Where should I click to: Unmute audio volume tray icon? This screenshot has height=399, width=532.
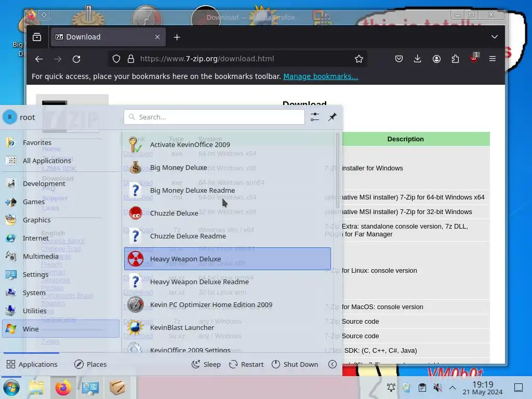pyautogui.click(x=437, y=387)
